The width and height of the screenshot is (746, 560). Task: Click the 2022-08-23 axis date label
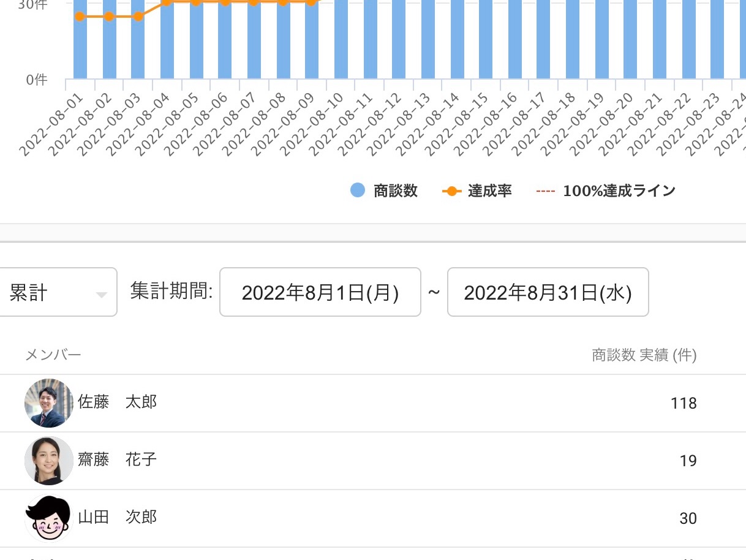tap(689, 124)
